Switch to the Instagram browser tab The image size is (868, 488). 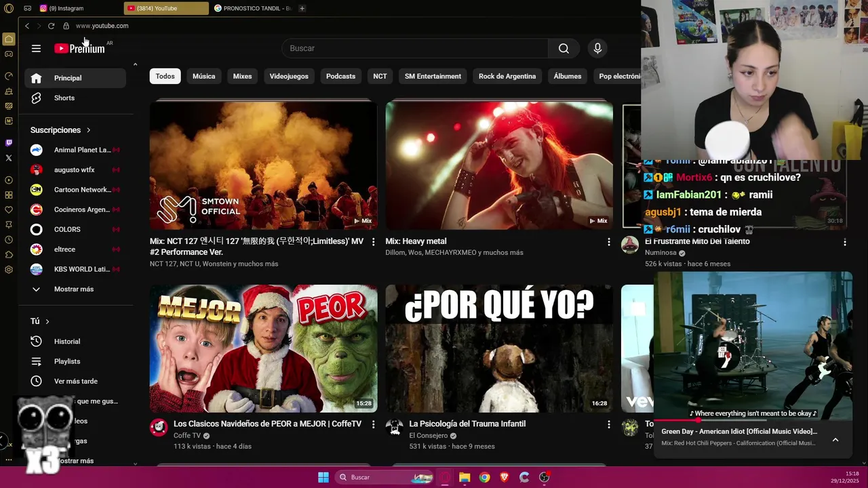pos(78,8)
